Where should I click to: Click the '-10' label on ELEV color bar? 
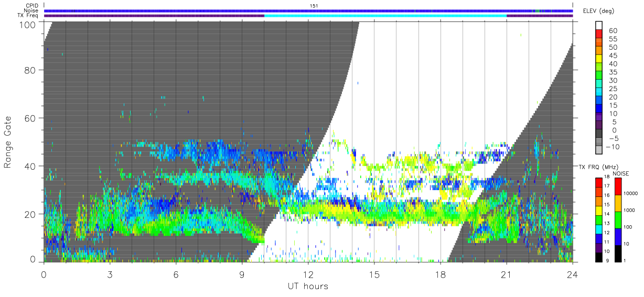[613, 147]
